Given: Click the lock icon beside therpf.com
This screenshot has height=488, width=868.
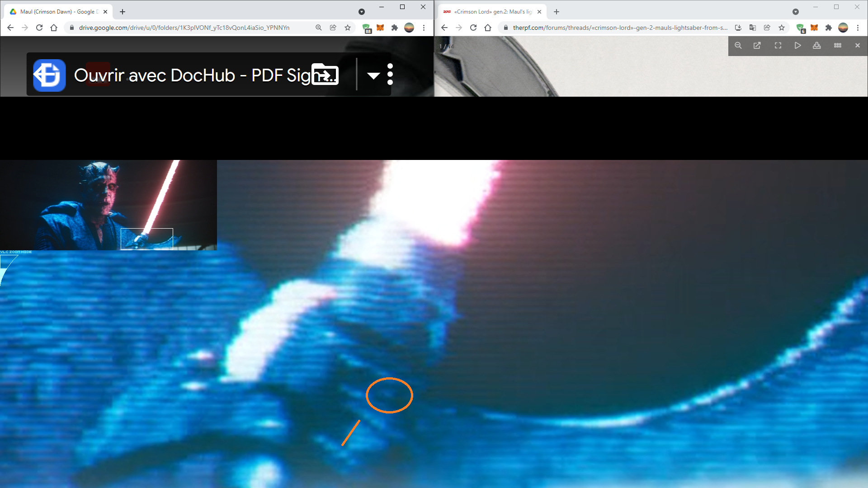Looking at the screenshot, I should click(505, 28).
